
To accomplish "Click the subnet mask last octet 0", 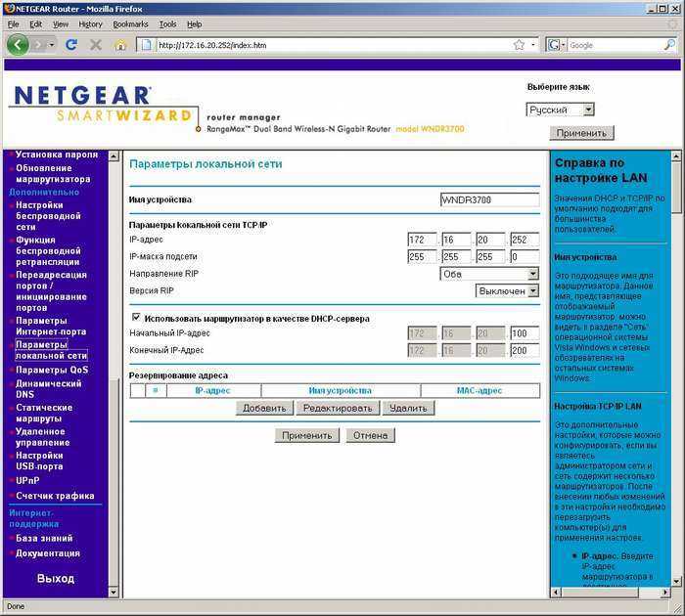I will click(525, 257).
